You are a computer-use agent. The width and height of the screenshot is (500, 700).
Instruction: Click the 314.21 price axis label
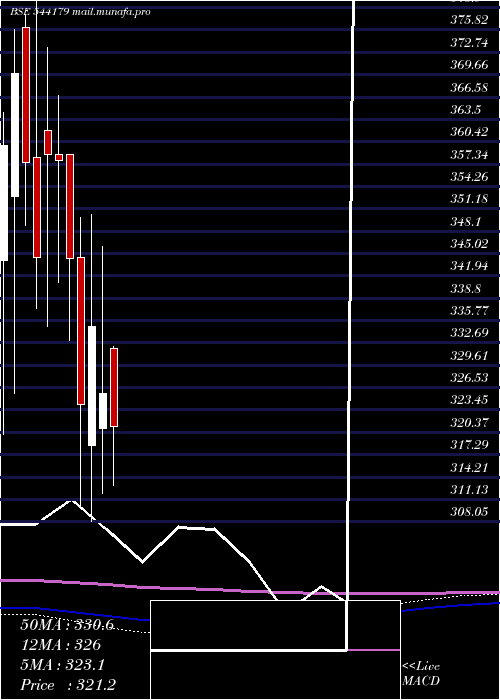469,467
